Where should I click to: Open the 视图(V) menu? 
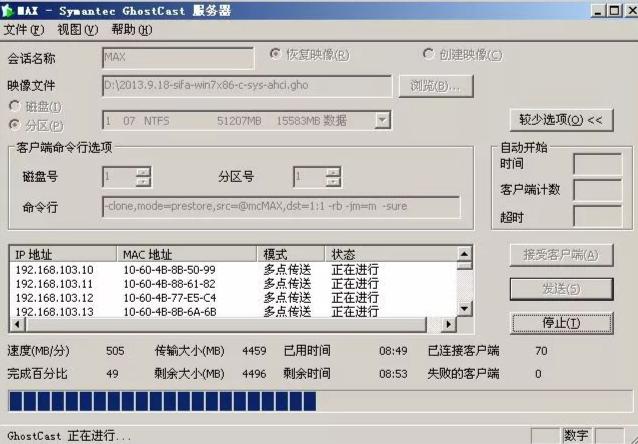click(x=78, y=30)
